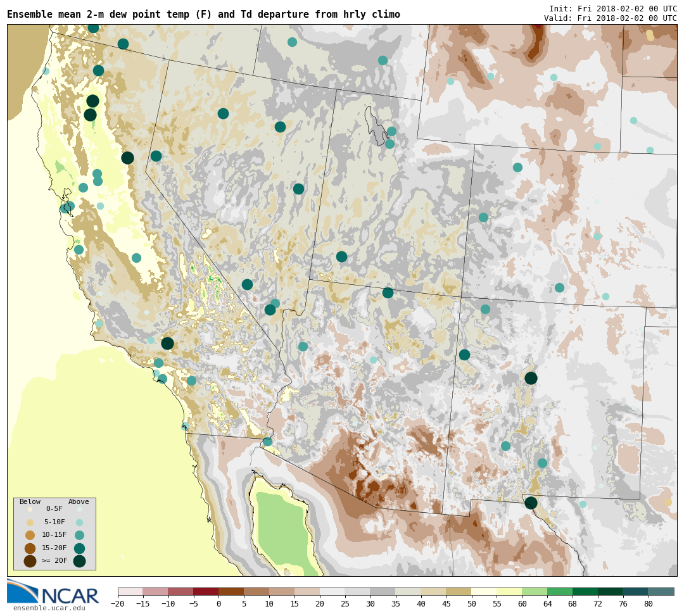Pick the light green 60 to 64 color bar segment
Viewport: 684px width, 616px height.
[535, 591]
